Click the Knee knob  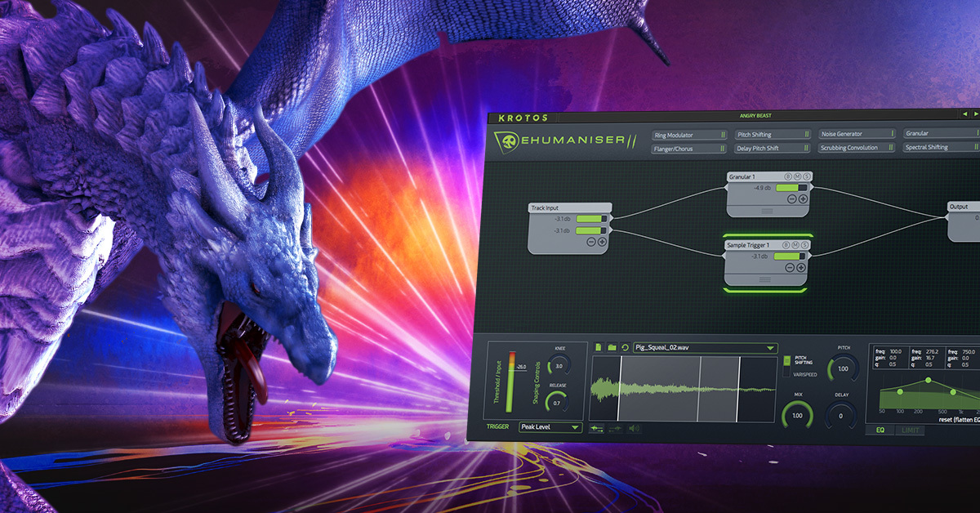pos(559,365)
